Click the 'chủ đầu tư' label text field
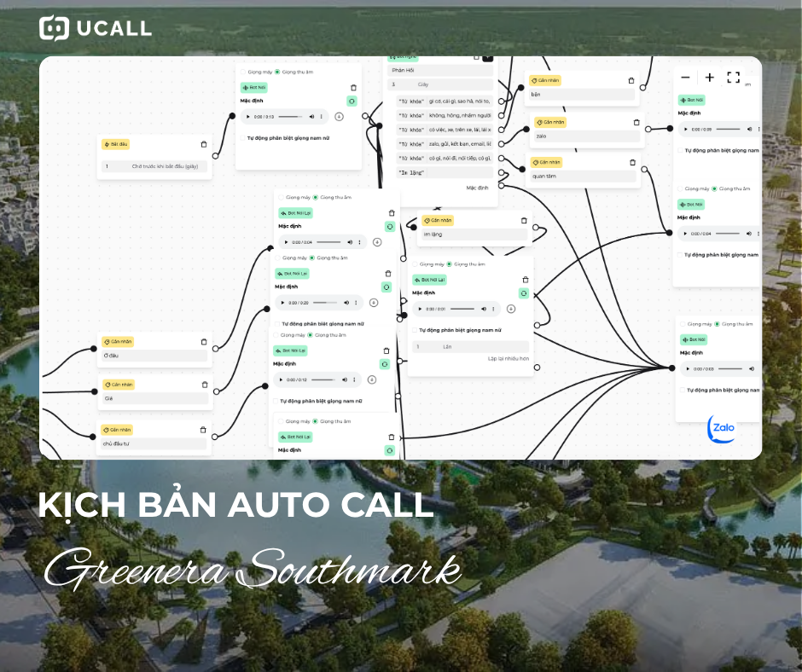This screenshot has width=802, height=672. [x=154, y=443]
